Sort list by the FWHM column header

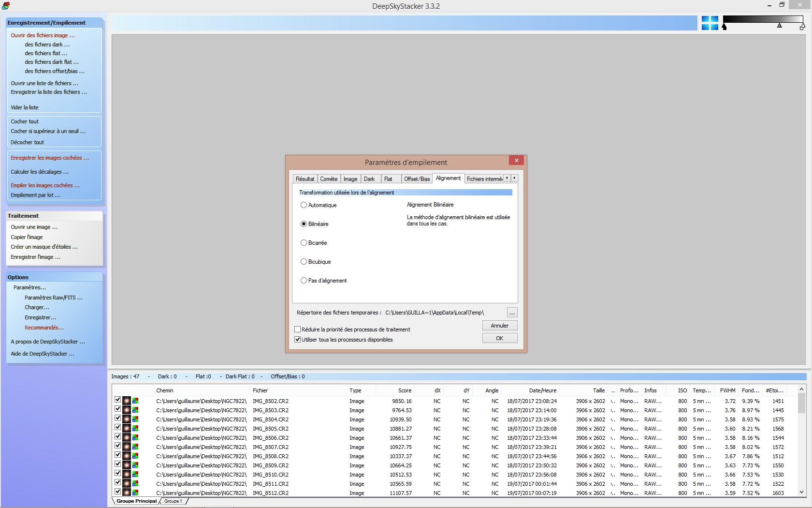(727, 390)
